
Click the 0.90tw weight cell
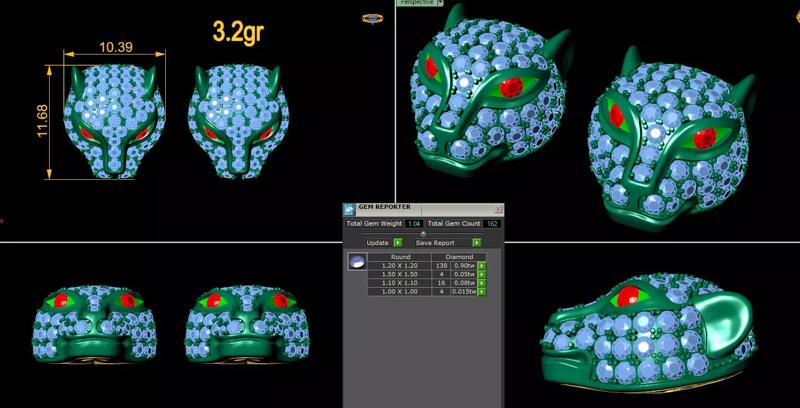click(x=462, y=266)
